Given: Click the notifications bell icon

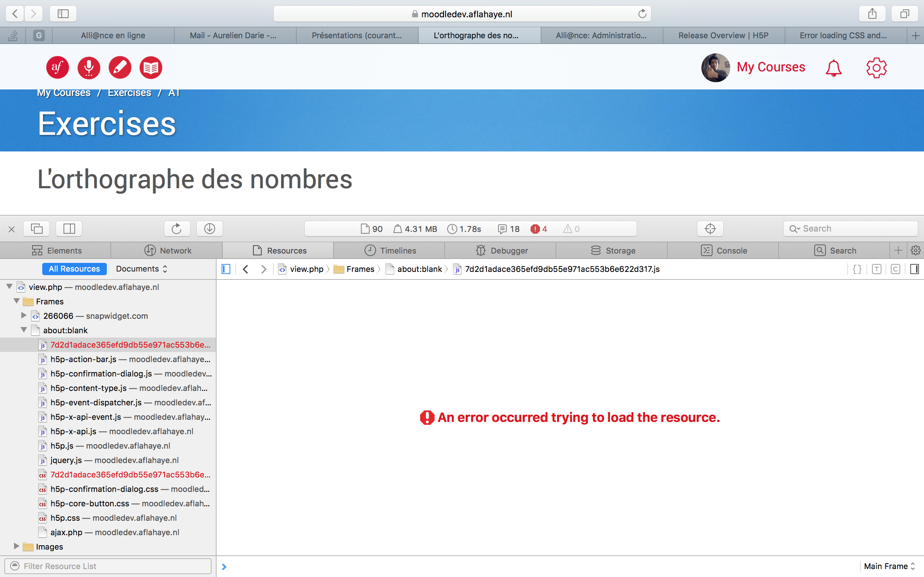Looking at the screenshot, I should (833, 67).
